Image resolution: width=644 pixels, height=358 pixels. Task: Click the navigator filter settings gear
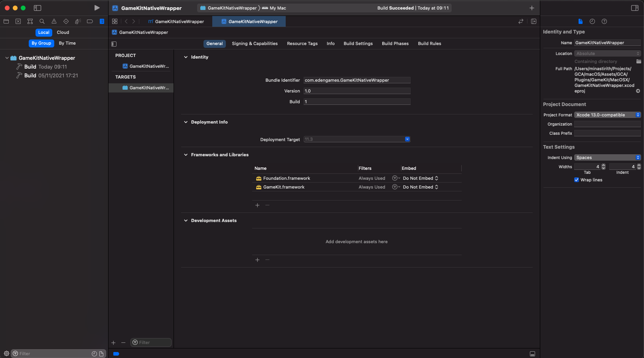(x=6, y=354)
